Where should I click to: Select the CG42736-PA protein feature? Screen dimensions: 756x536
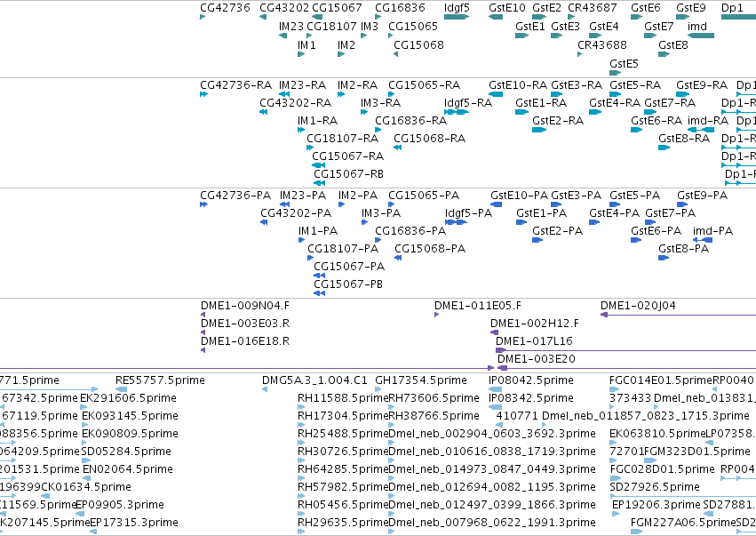pyautogui.click(x=203, y=204)
